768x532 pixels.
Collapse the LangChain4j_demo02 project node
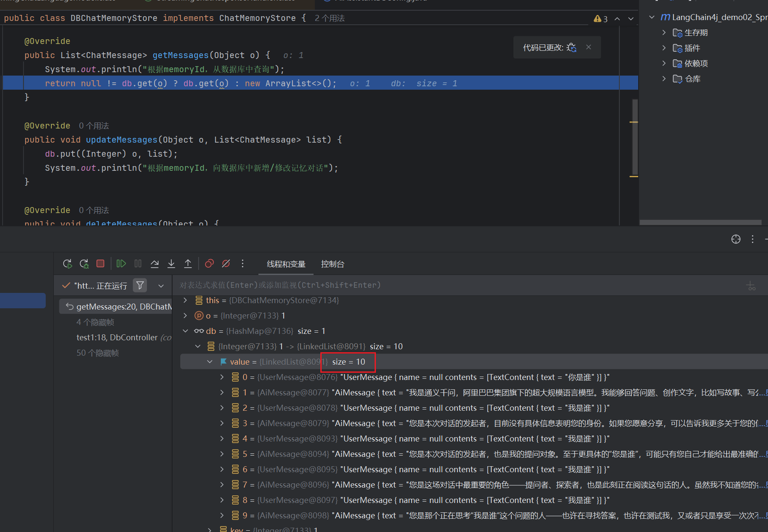[x=652, y=17]
